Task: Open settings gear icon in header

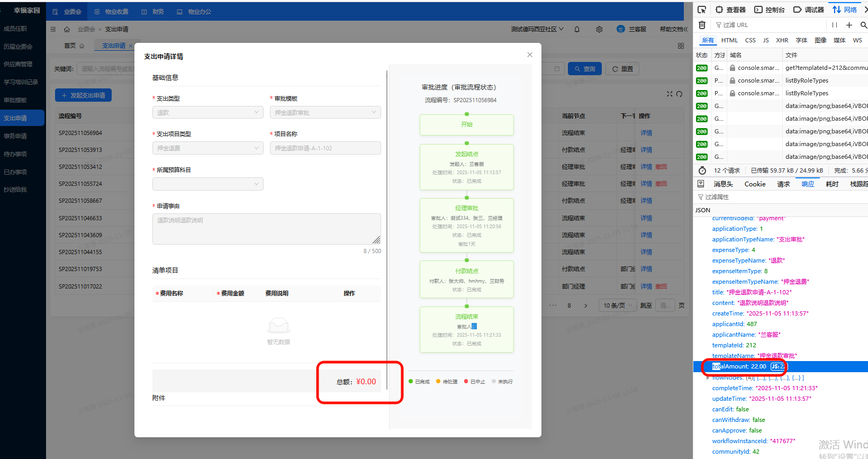Action: pyautogui.click(x=599, y=29)
